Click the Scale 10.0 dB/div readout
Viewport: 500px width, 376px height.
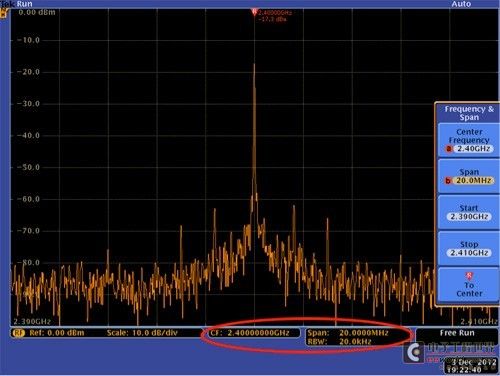(142, 333)
